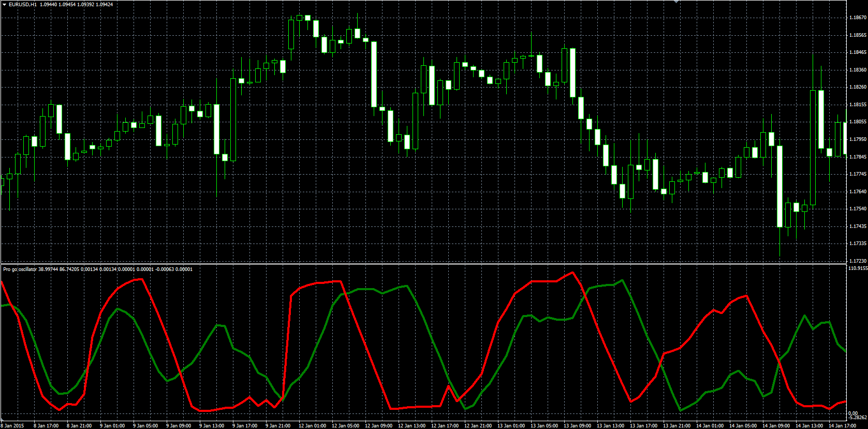Click the 14 Jan 05:00 time label
The height and width of the screenshot is (429, 868).
(743, 426)
